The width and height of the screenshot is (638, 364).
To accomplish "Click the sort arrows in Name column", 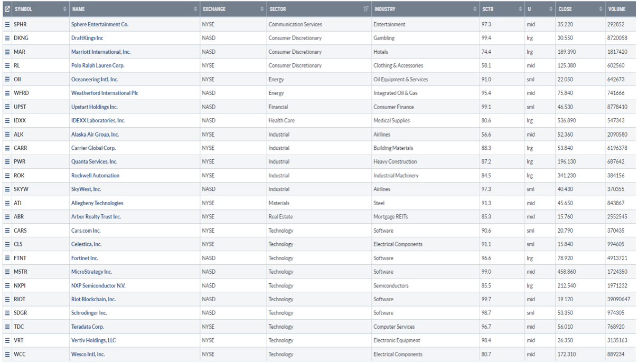I will coord(195,9).
